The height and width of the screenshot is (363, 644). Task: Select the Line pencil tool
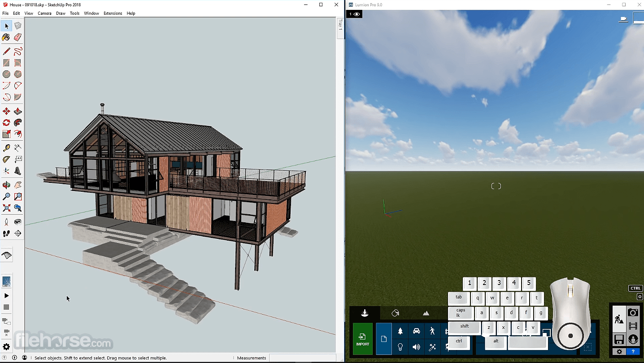(6, 52)
